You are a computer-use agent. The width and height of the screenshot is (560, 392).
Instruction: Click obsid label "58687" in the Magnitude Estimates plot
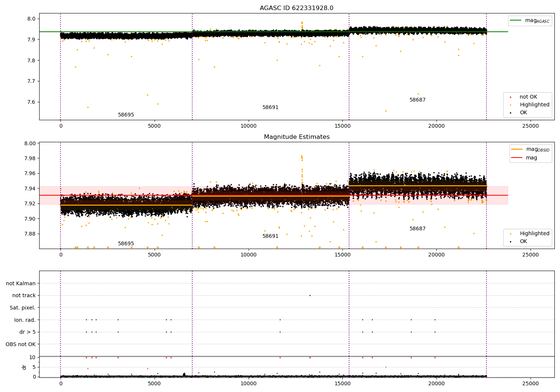pos(417,229)
